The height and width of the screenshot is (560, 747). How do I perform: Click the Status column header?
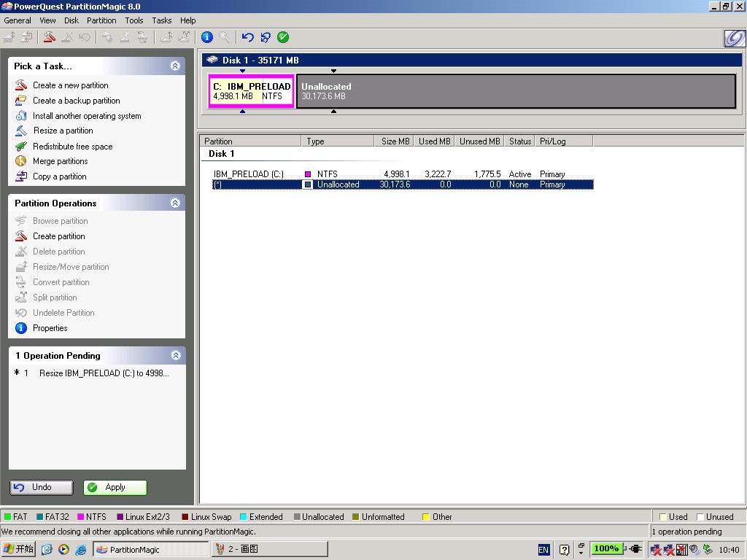519,141
